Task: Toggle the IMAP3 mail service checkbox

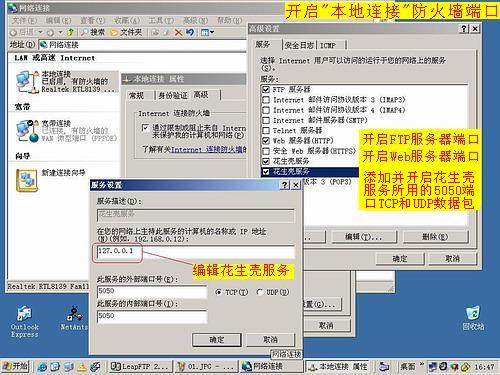Action: tap(266, 100)
